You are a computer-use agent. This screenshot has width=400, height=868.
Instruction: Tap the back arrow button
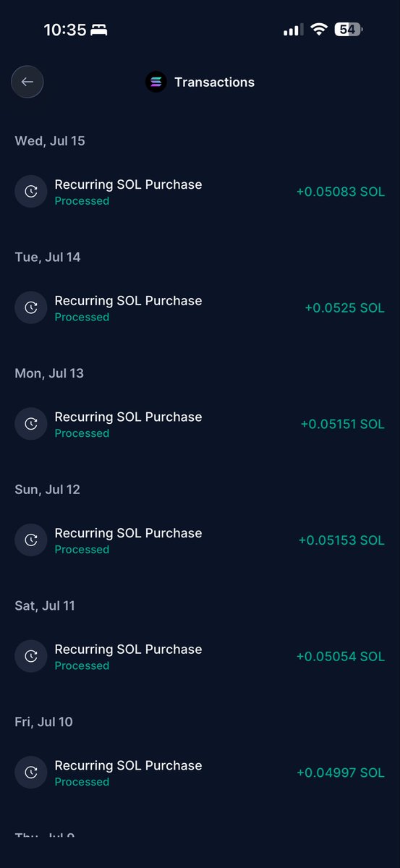(x=27, y=82)
